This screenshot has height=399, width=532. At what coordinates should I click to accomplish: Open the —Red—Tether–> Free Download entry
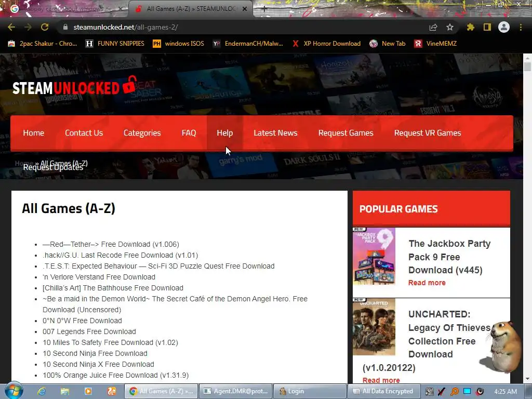pos(111,244)
